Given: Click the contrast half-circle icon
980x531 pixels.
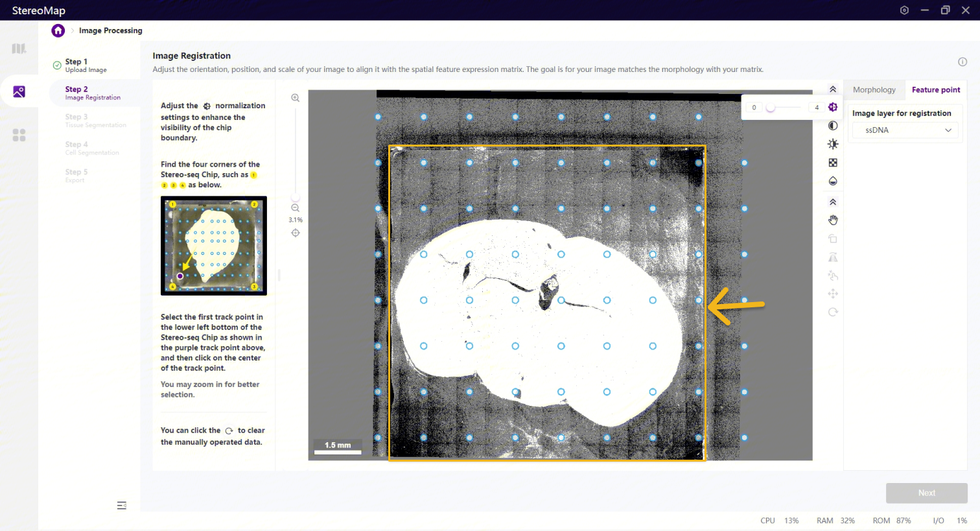Looking at the screenshot, I should point(833,126).
